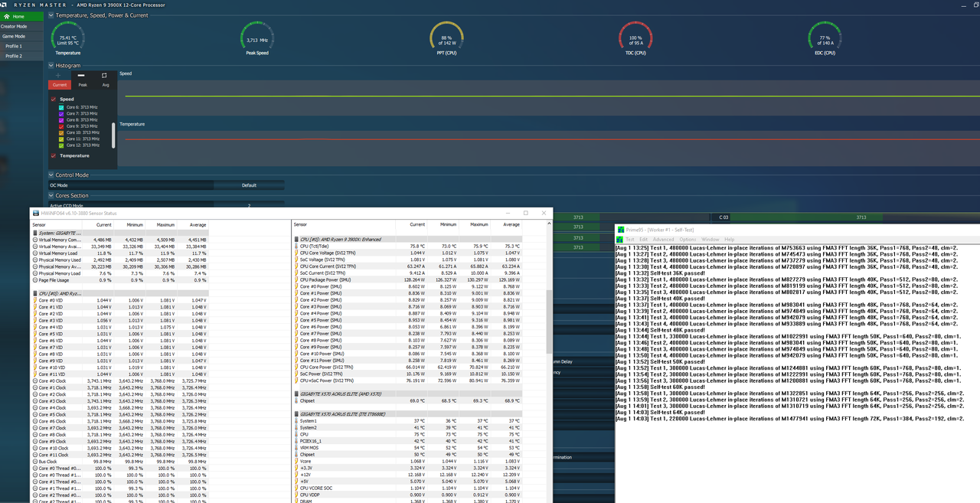Viewport: 980px width, 503px height.
Task: Click the +12V voltage sensor icon
Action: coord(297,474)
